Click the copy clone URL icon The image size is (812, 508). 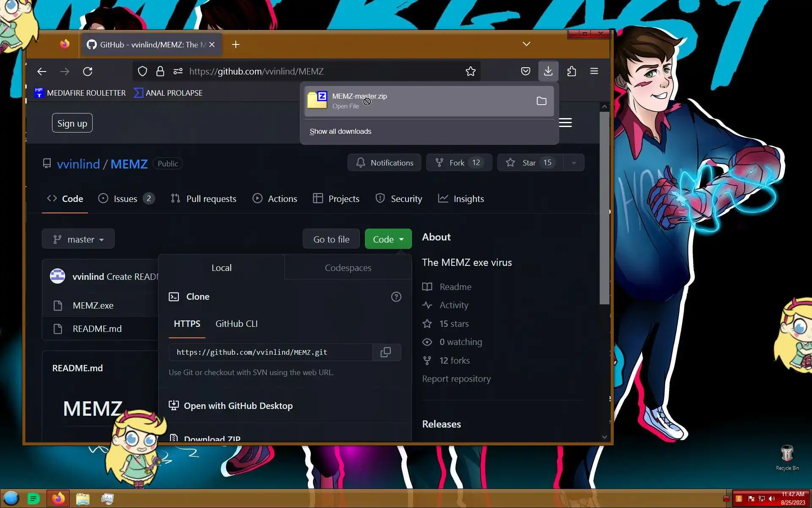[x=385, y=352]
